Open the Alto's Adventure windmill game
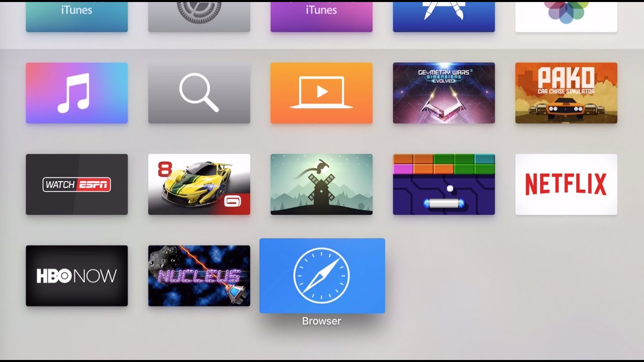The height and width of the screenshot is (362, 644). pyautogui.click(x=321, y=185)
